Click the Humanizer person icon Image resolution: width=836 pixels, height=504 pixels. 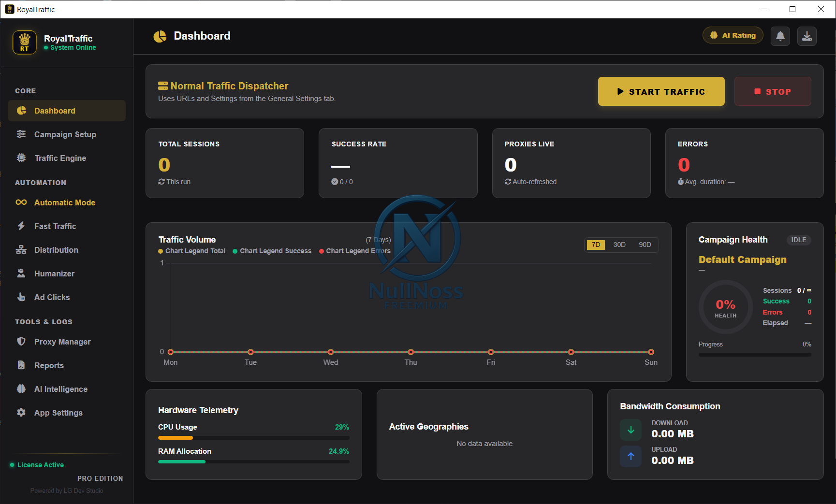click(21, 274)
